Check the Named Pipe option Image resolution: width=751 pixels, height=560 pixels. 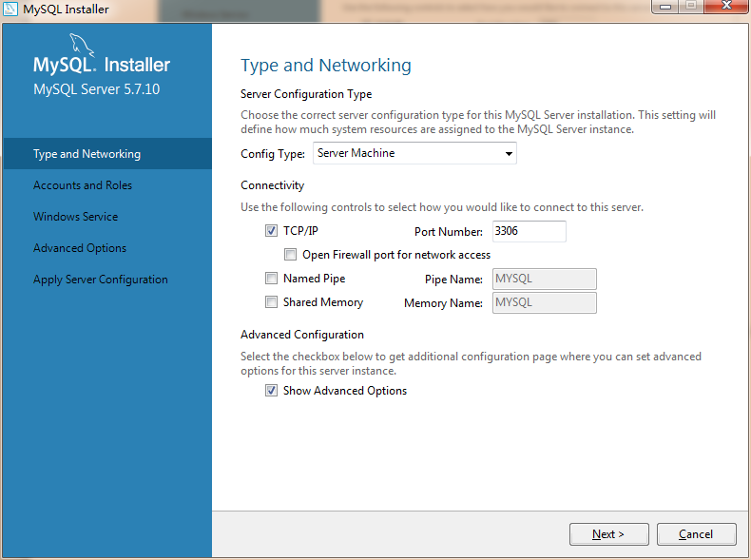(x=272, y=279)
